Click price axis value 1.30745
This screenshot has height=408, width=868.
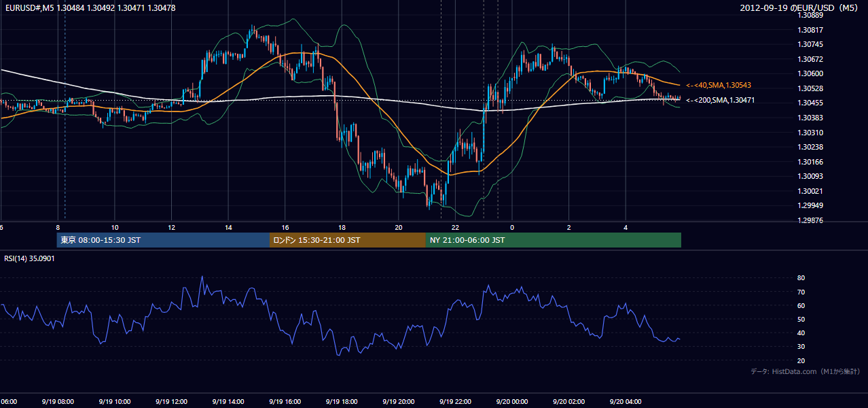810,44
